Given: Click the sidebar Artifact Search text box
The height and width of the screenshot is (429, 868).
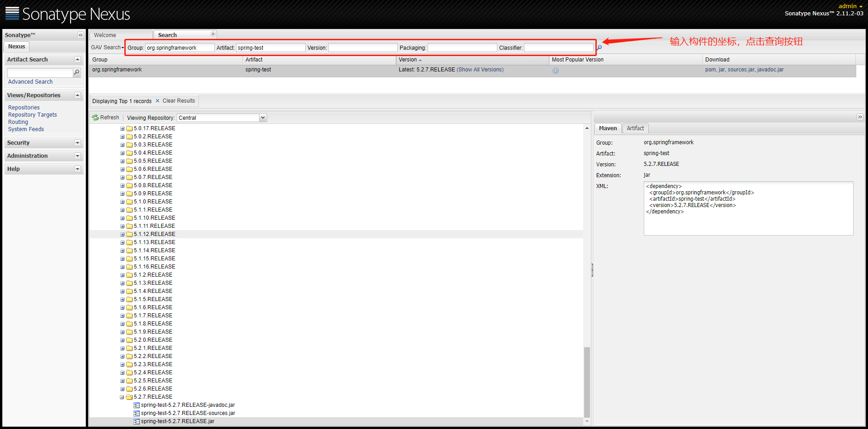Looking at the screenshot, I should (x=40, y=72).
